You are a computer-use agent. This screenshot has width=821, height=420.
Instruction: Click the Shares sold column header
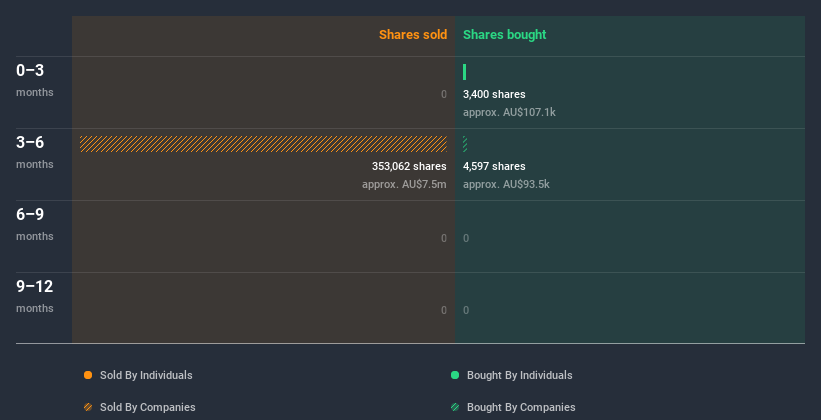413,35
